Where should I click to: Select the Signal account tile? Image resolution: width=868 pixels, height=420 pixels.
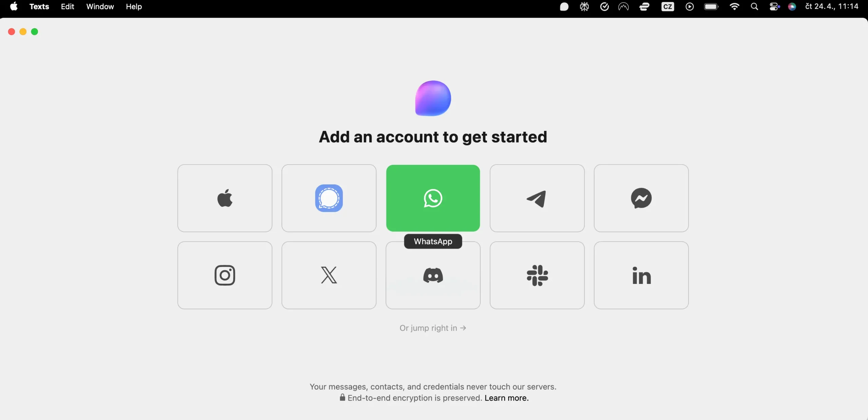point(329,198)
